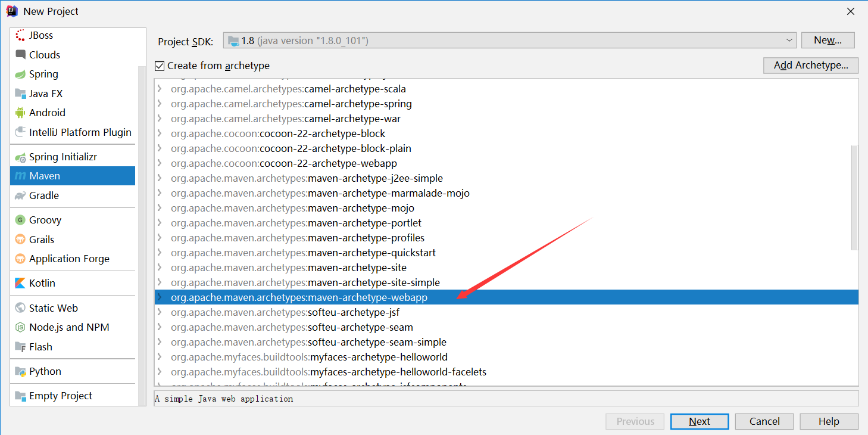Select myfaces-archetype-helloworld-facelets archetype
The image size is (868, 435).
(507, 372)
